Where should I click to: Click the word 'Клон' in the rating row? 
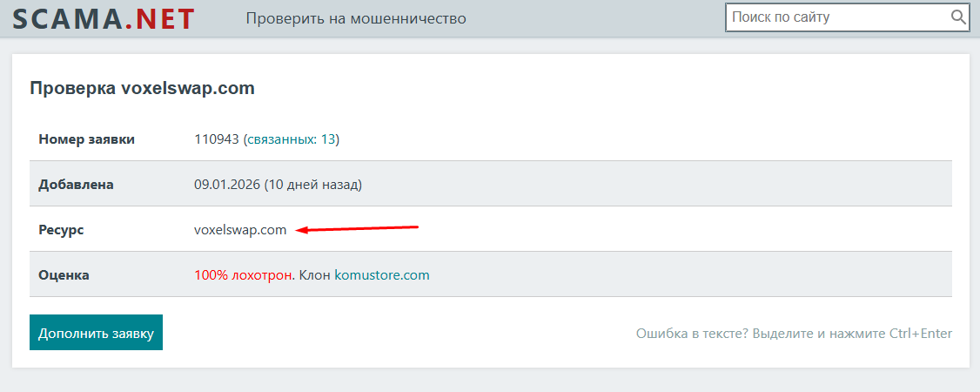pyautogui.click(x=314, y=275)
